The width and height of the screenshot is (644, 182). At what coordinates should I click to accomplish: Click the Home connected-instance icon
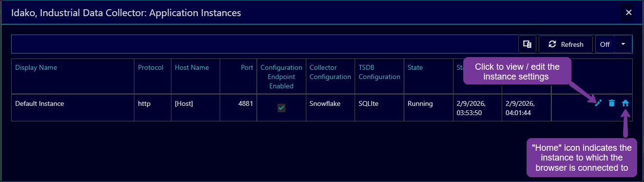click(625, 103)
